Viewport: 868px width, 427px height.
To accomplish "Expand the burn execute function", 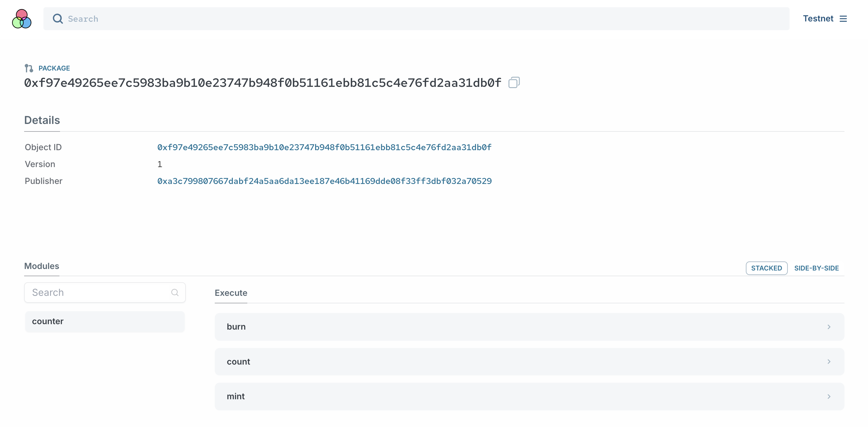I will pyautogui.click(x=529, y=326).
